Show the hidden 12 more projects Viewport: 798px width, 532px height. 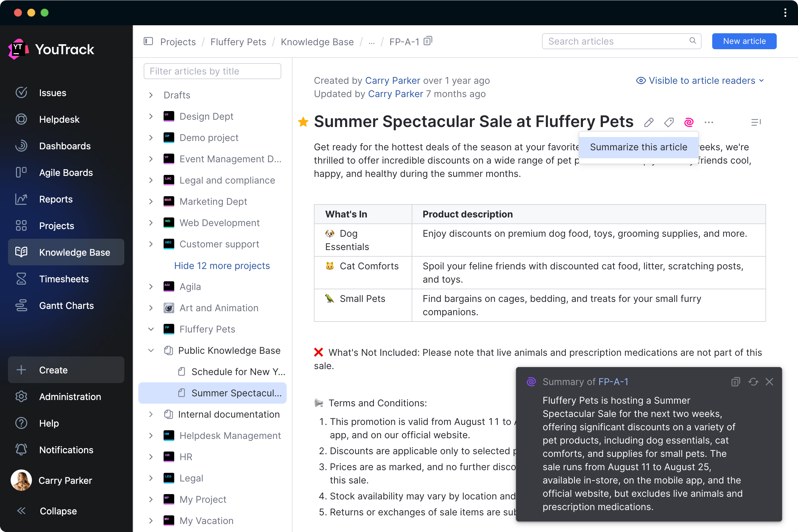[222, 265]
